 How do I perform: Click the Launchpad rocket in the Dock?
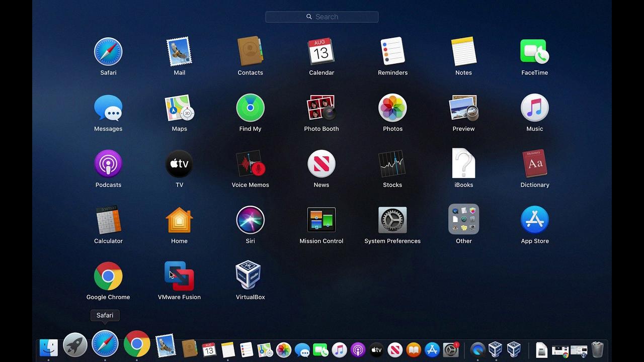tap(75, 345)
